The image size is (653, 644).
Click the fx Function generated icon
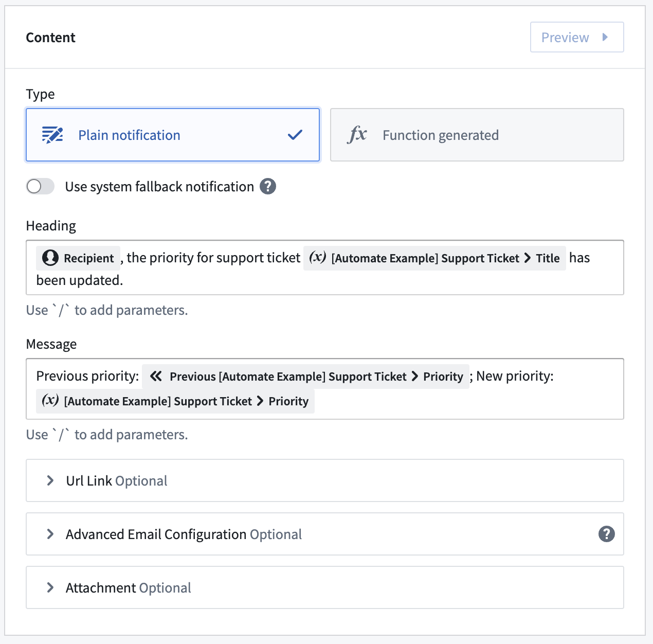pyautogui.click(x=357, y=135)
